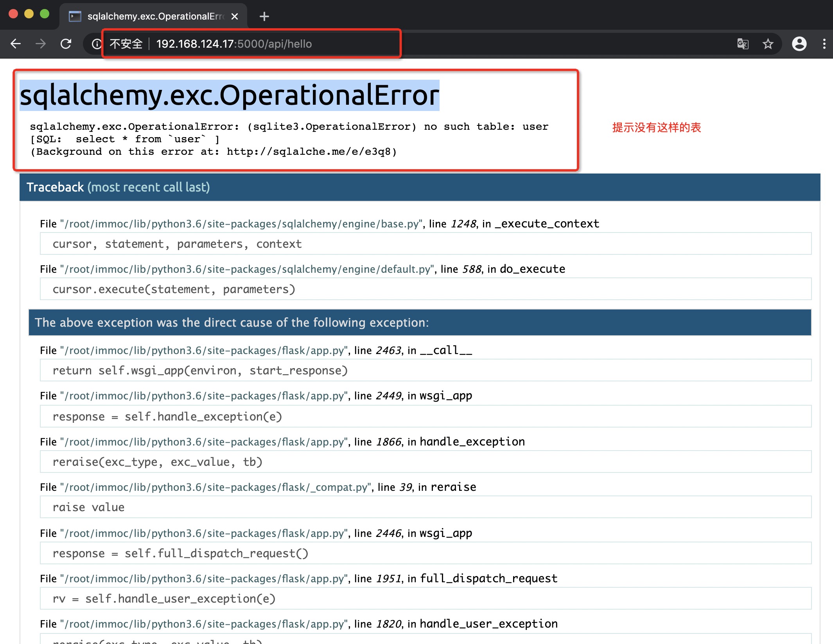
Task: Click 'response = self.handle_exception(e)' code line
Action: coord(425,417)
